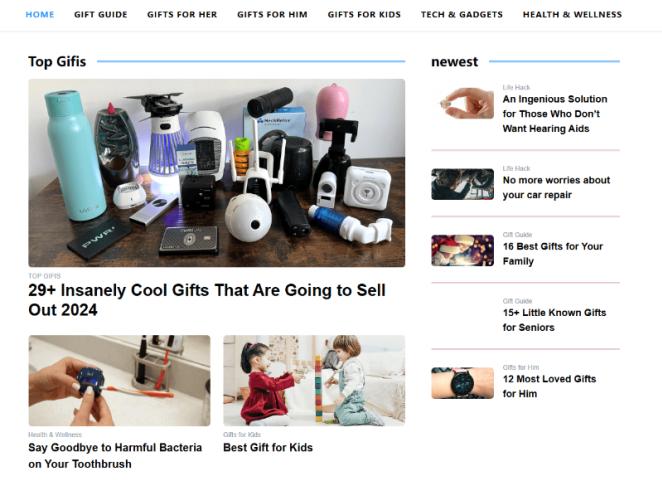Open Gifts For Her section
This screenshot has height=480, width=662.
pos(182,14)
